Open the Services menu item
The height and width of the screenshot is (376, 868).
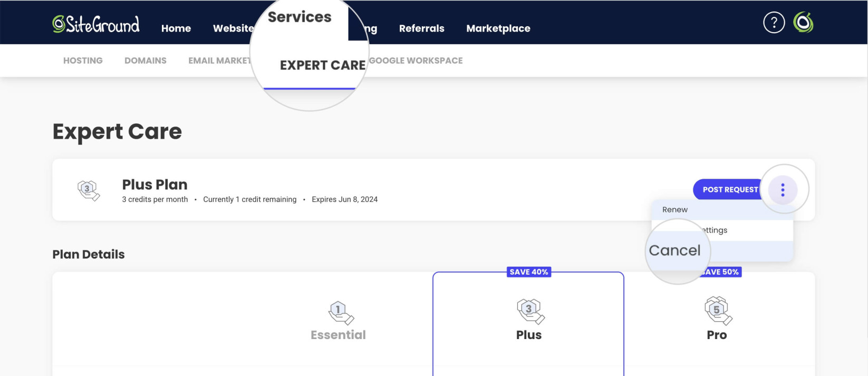coord(300,17)
